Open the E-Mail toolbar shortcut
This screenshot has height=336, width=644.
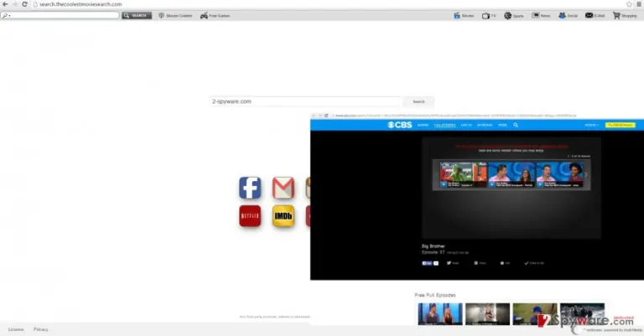(x=595, y=16)
